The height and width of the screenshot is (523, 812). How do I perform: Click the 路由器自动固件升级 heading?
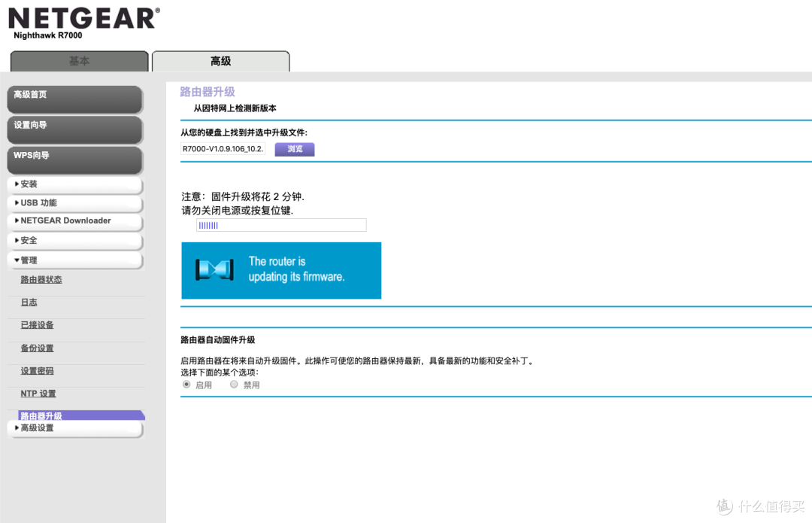[218, 340]
